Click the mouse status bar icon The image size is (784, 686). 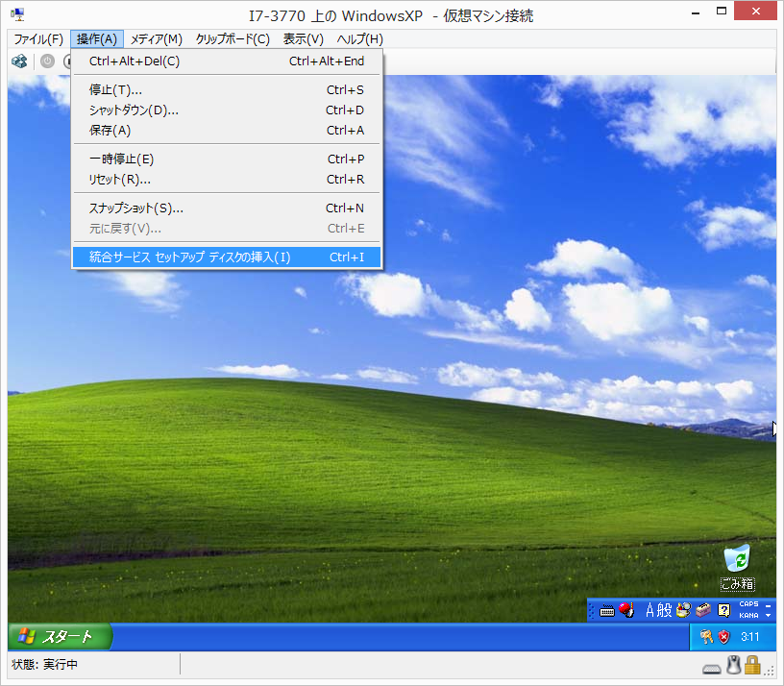733,666
